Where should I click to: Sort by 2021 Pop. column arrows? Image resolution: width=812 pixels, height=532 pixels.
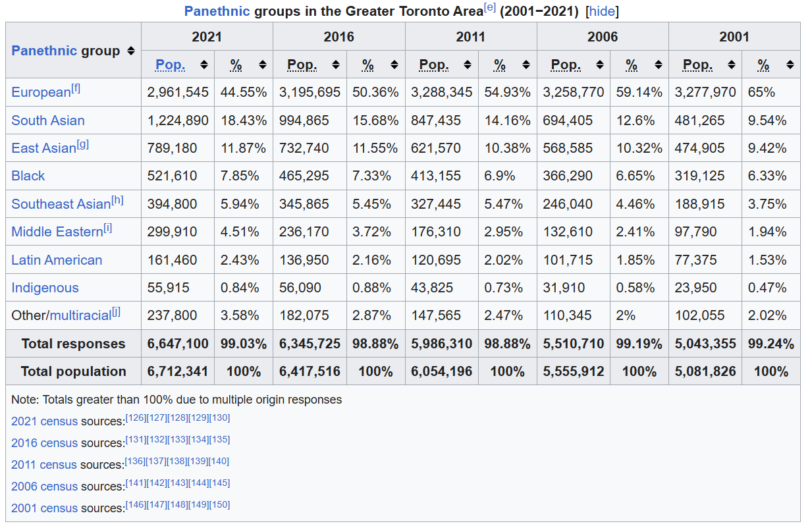tap(203, 65)
